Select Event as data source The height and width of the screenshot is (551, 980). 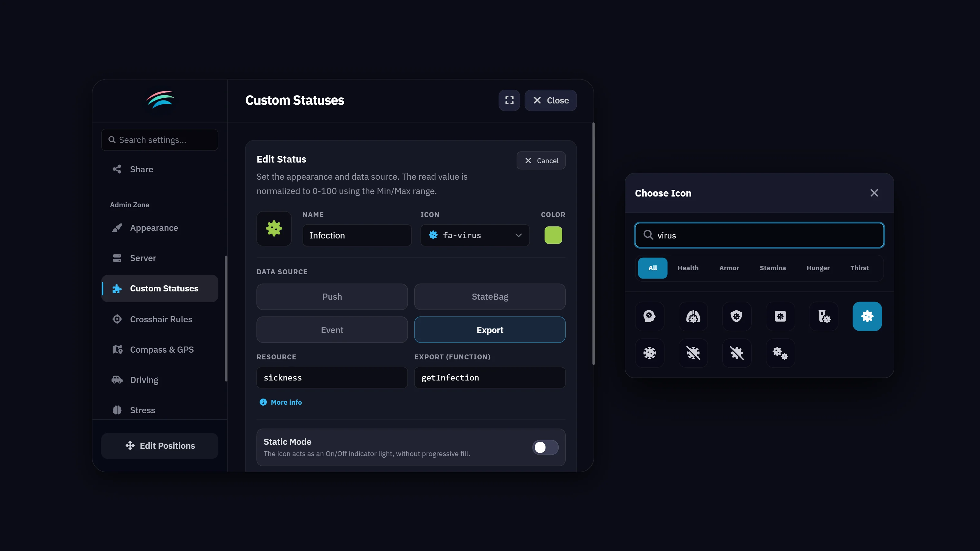pos(332,330)
